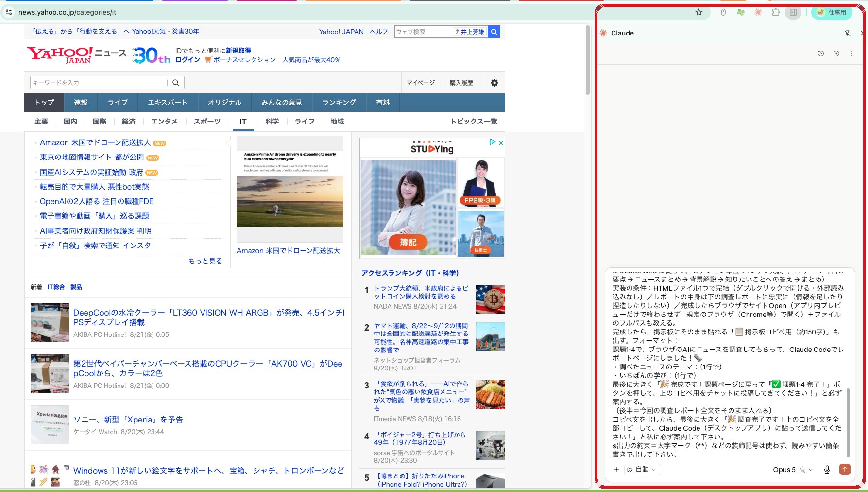Screen dimensions: 868x492
Task: Click the キーワードを入力 search field
Action: tap(99, 83)
